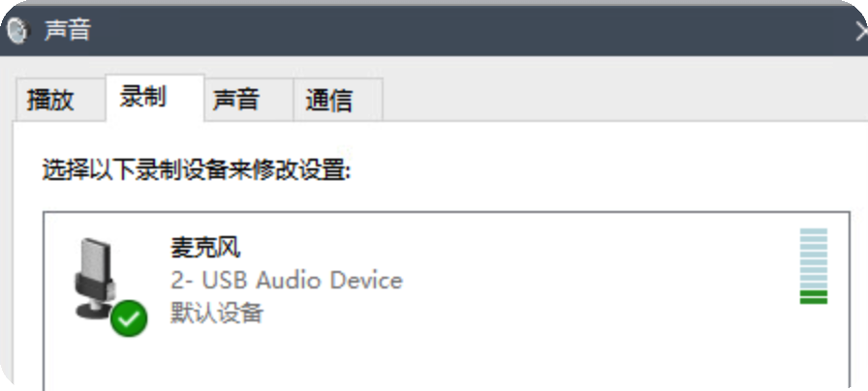Click the microphone input level meter
The height and width of the screenshot is (391, 868).
(x=814, y=266)
